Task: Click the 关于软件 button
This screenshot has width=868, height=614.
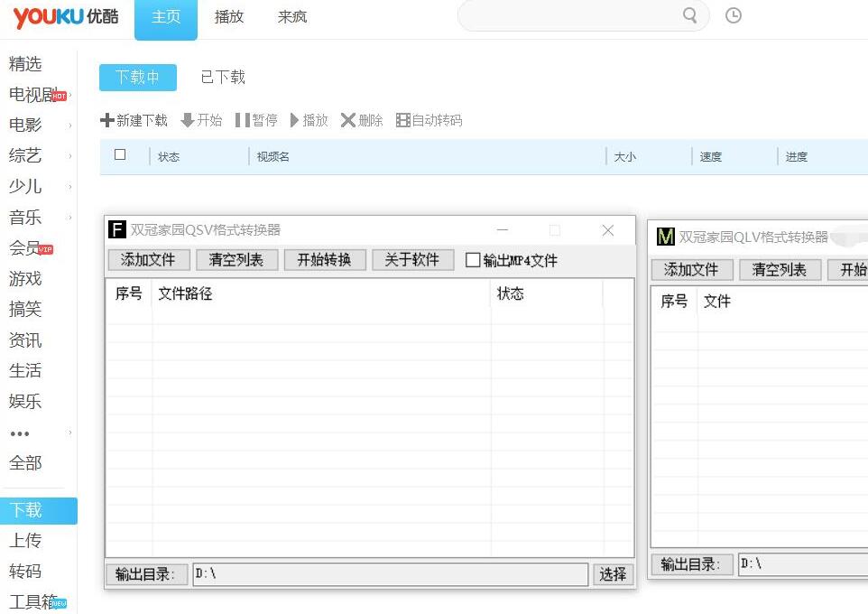Action: (412, 258)
